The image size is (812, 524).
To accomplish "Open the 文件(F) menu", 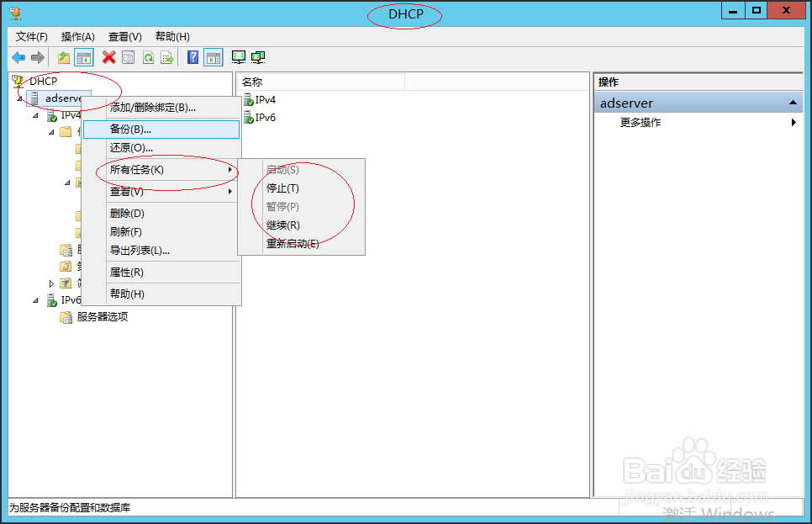I will 30,36.
